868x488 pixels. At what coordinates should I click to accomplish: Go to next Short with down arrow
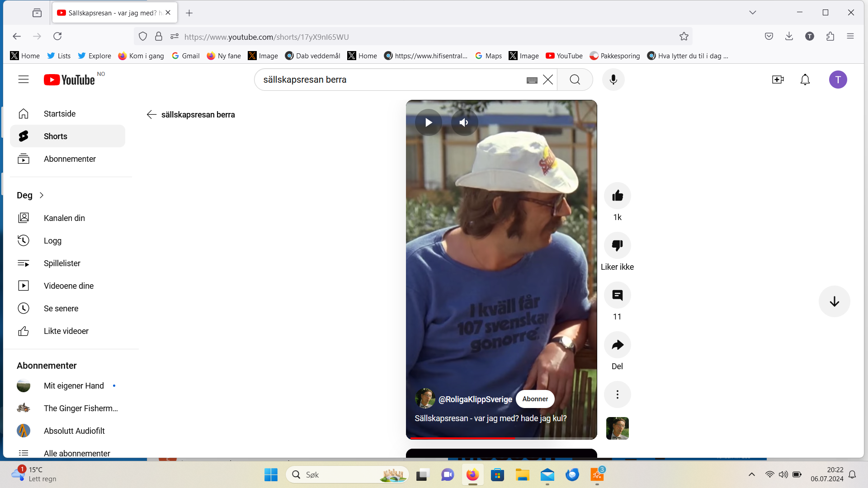[x=834, y=301]
